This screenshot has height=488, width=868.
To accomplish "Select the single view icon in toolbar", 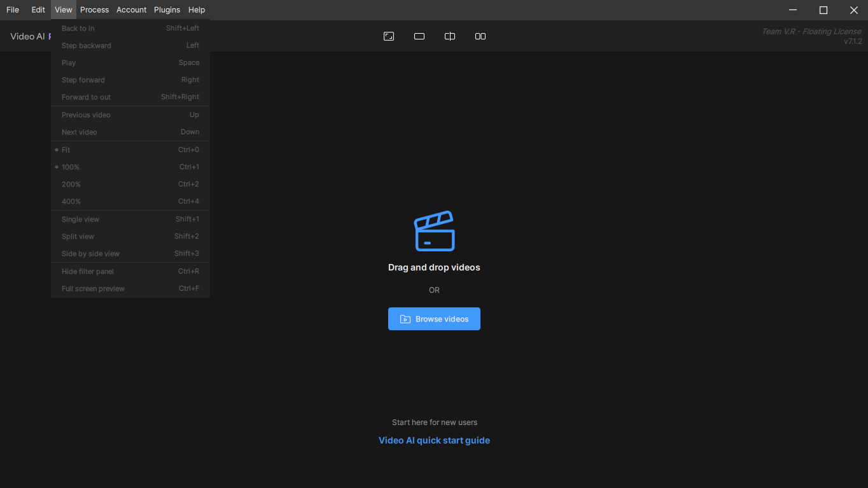I will point(419,36).
